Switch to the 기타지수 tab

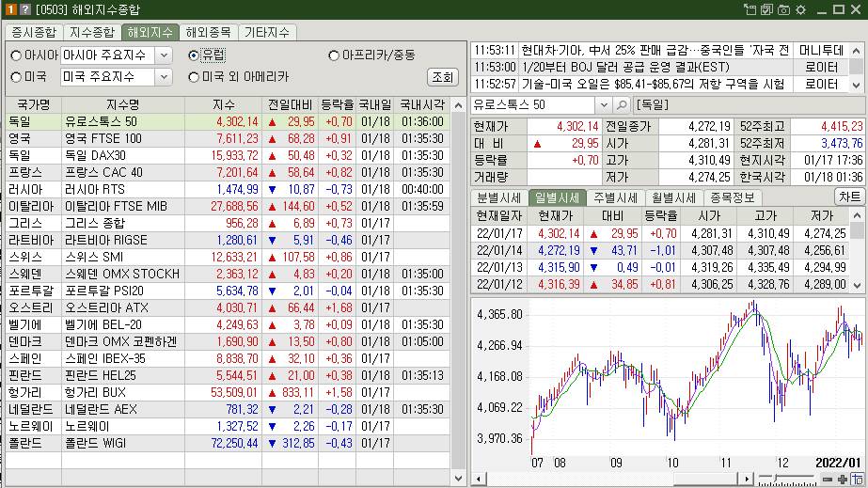267,32
